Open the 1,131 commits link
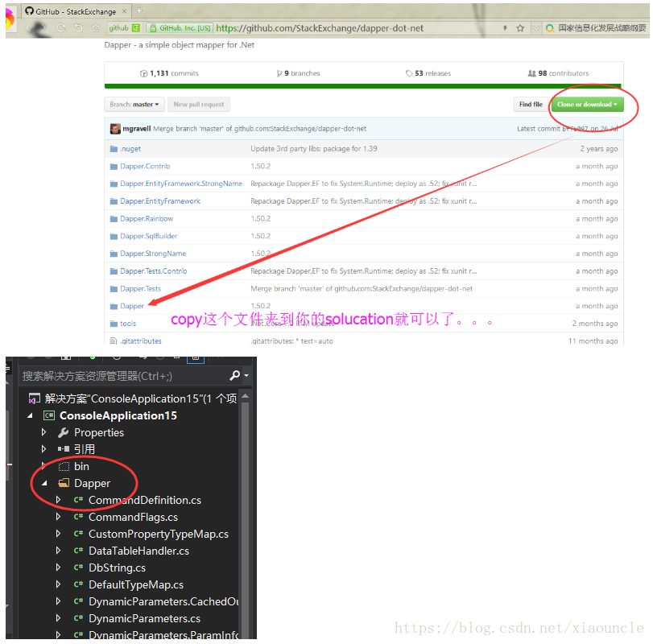The height and width of the screenshot is (644, 653). tap(169, 73)
